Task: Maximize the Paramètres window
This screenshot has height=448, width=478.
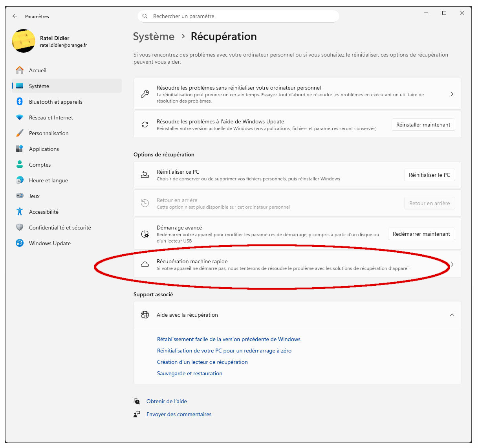Action: click(x=444, y=13)
